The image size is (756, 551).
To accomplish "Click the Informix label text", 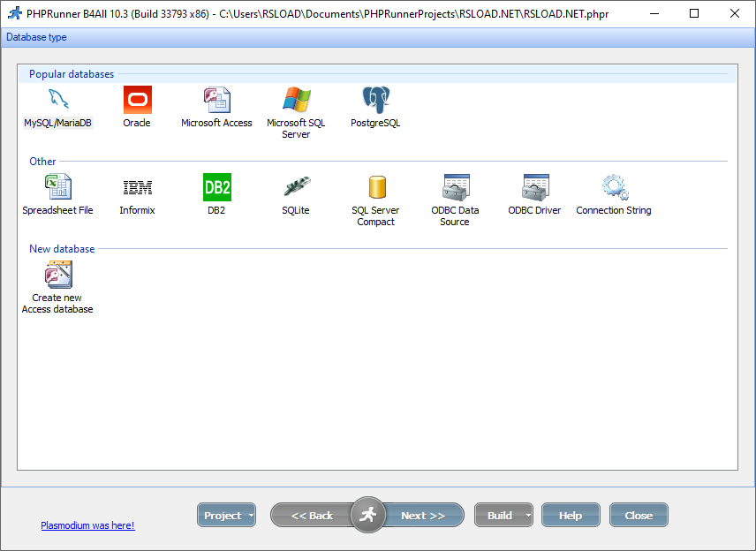I will 138,210.
